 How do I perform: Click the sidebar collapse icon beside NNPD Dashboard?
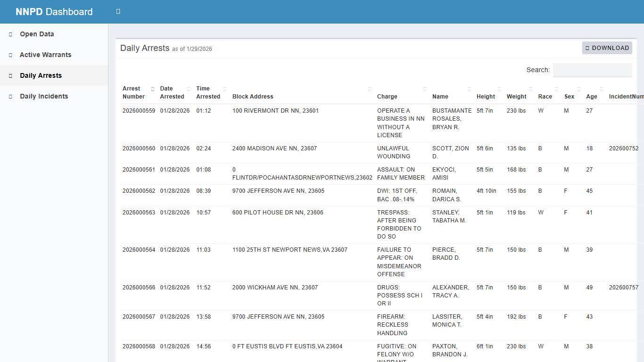coord(117,11)
